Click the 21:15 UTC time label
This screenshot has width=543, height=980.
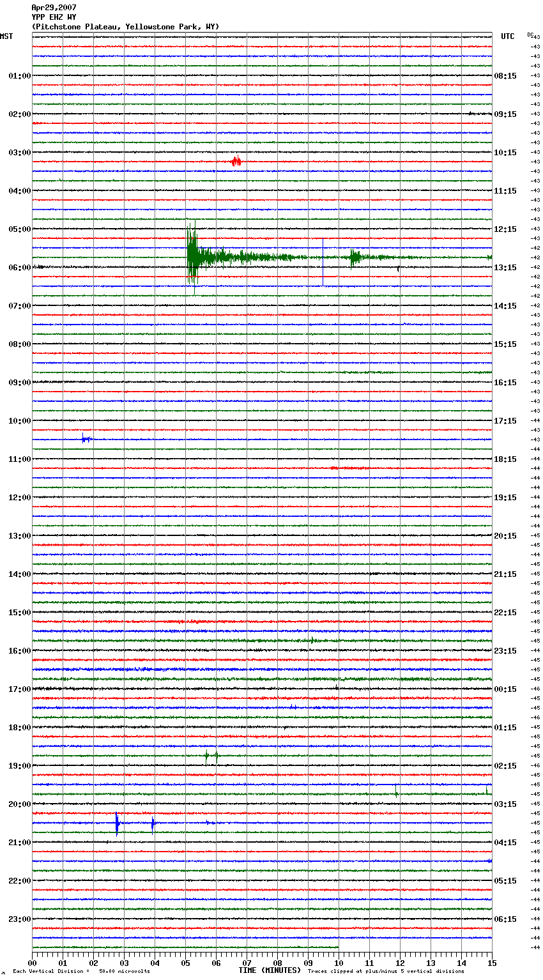click(x=505, y=574)
